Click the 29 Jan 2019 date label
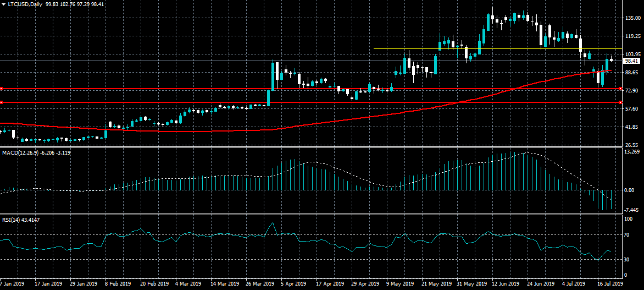This screenshot has width=644, height=290. 84,284
